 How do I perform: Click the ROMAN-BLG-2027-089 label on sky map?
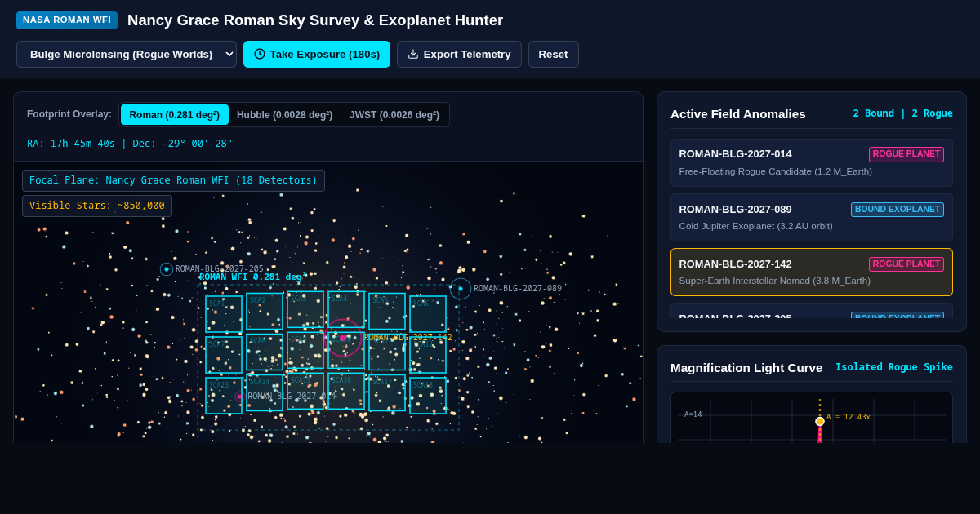tap(518, 289)
